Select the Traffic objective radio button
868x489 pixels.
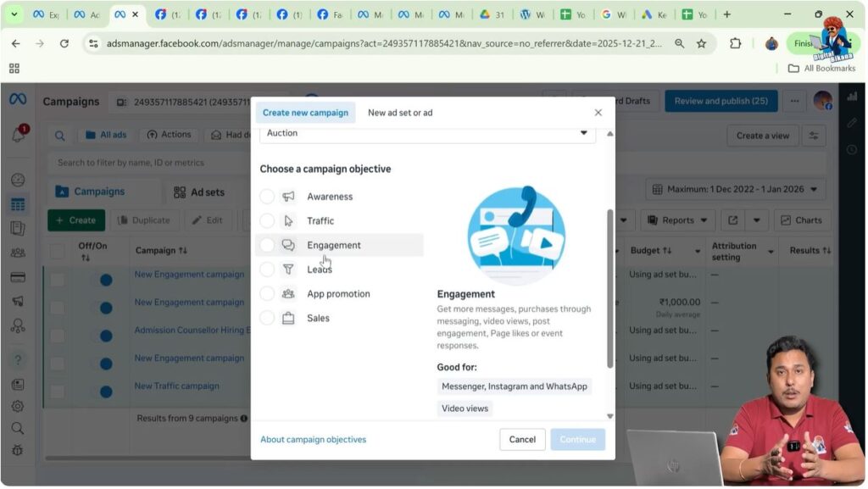click(267, 220)
